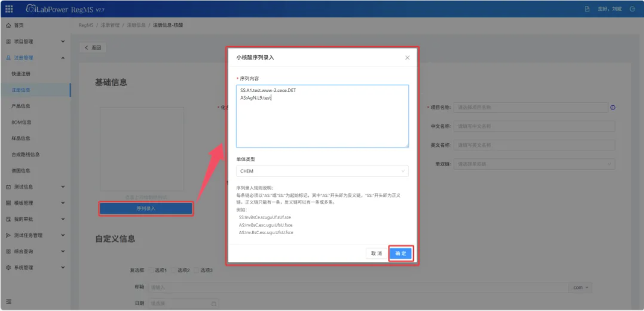Click the 您好，刘斌 user greeting
The image size is (644, 311).
(x=610, y=9)
